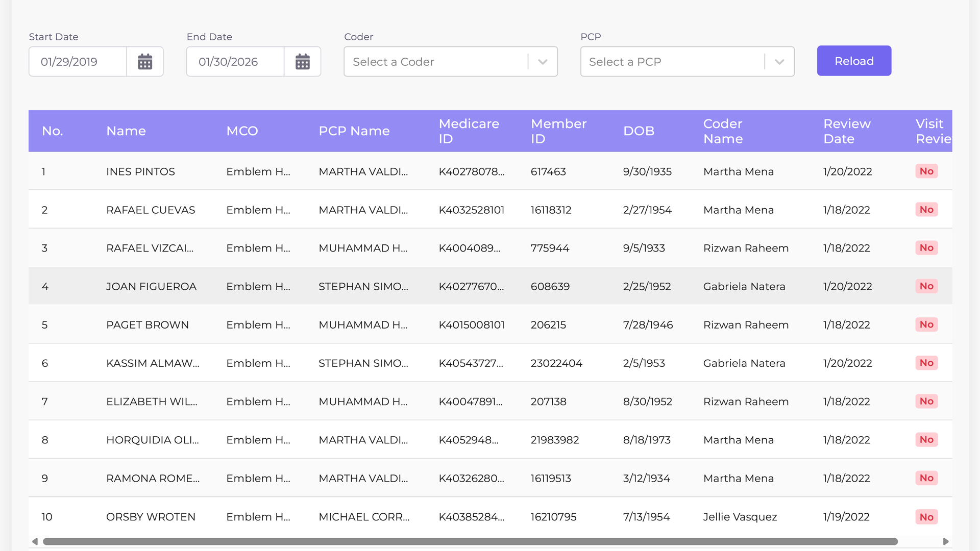Sort by the Name column header
The height and width of the screenshot is (551, 980).
click(126, 131)
